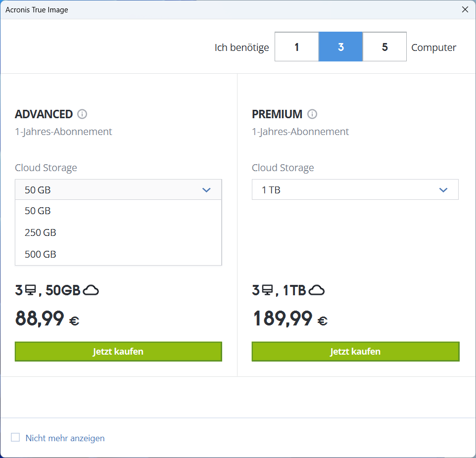Viewport: 476px width, 458px height.
Task: Open the Premium 1 TB storage dropdown
Action: (355, 190)
